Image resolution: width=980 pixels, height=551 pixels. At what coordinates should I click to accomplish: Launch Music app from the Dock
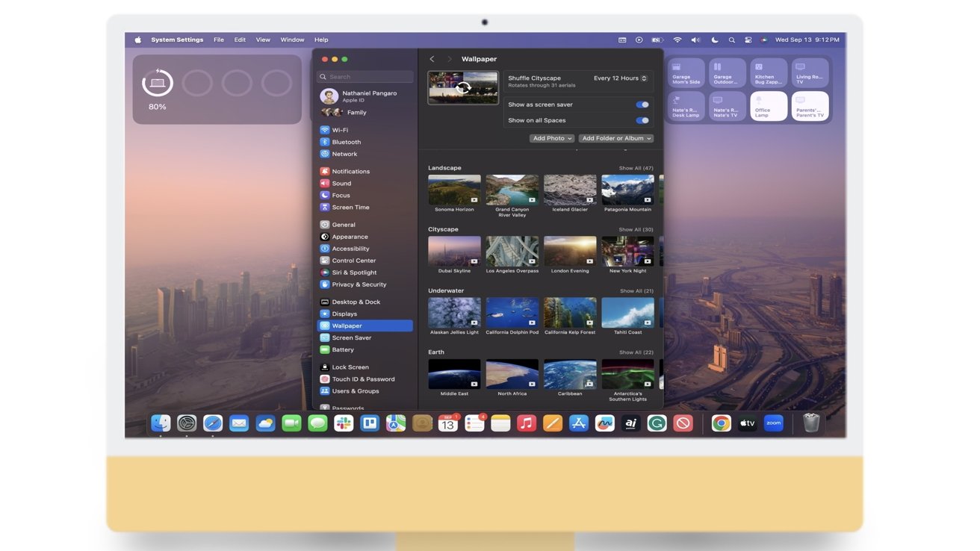click(x=527, y=423)
